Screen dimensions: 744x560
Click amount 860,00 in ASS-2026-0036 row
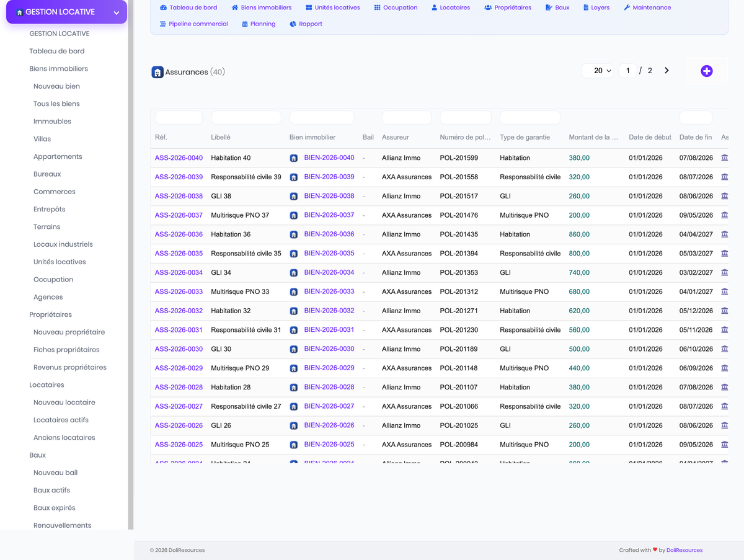coord(579,234)
